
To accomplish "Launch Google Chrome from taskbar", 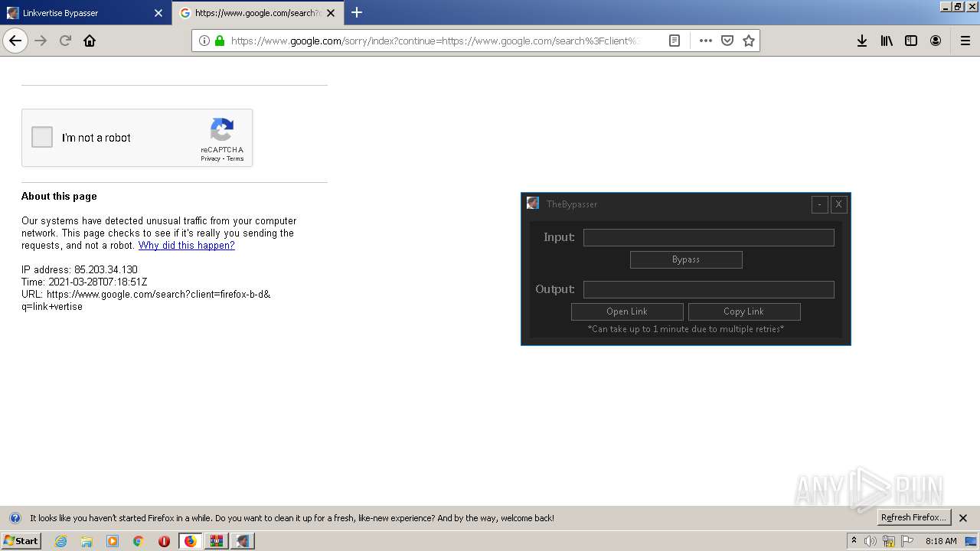I will (139, 541).
